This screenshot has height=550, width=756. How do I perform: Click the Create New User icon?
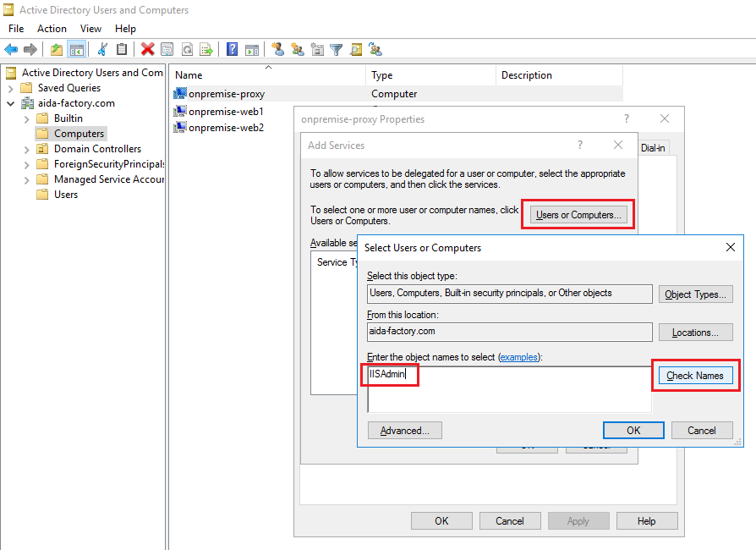click(279, 48)
